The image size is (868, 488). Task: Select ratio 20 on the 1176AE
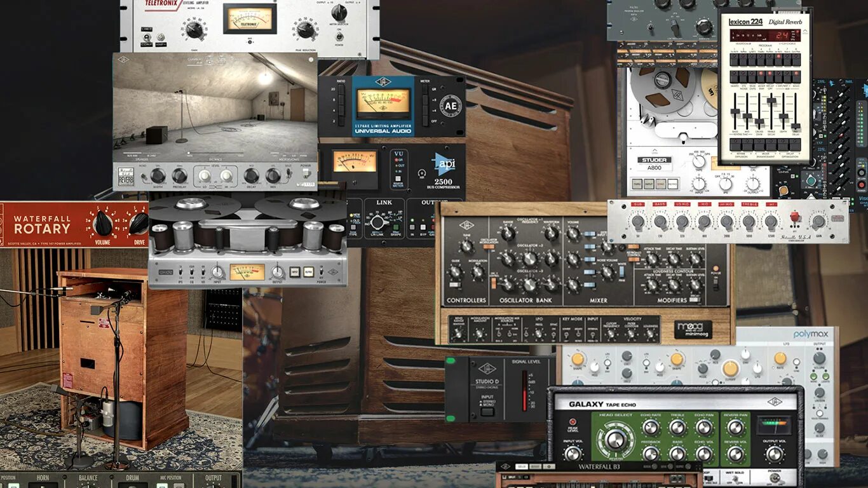pyautogui.click(x=342, y=90)
